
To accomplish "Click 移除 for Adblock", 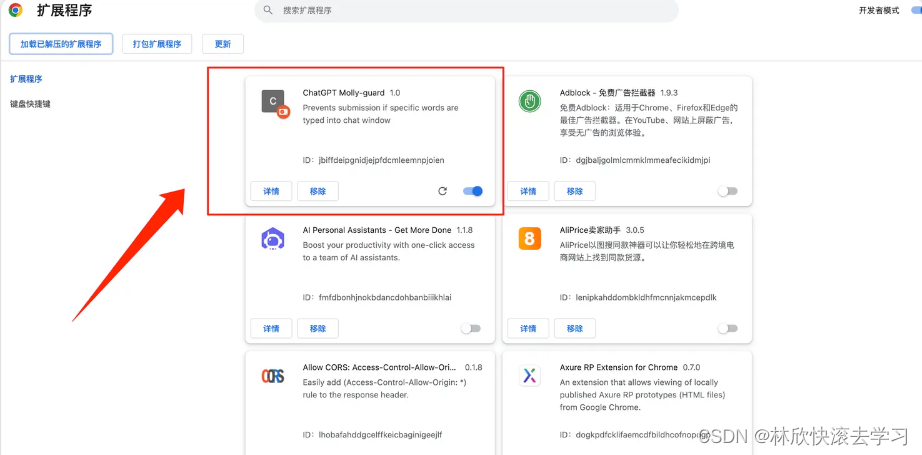I will [x=574, y=191].
